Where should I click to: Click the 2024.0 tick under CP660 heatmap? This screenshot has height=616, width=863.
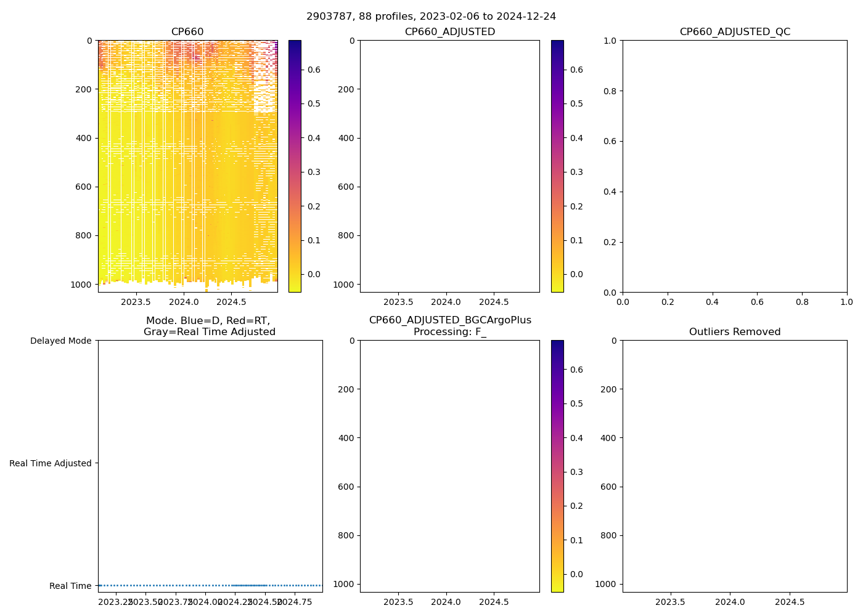[x=184, y=302]
